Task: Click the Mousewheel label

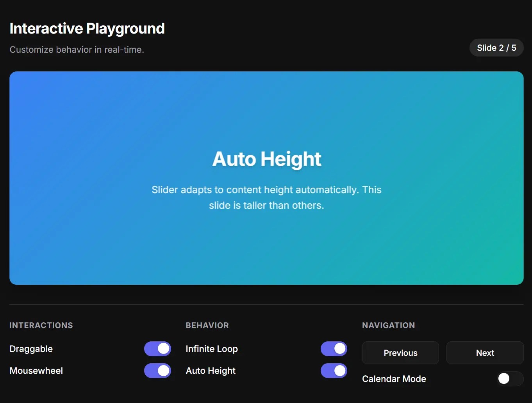Action: click(36, 371)
